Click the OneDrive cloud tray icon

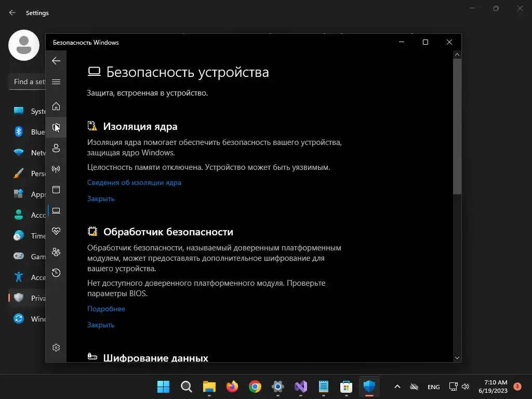(x=414, y=387)
